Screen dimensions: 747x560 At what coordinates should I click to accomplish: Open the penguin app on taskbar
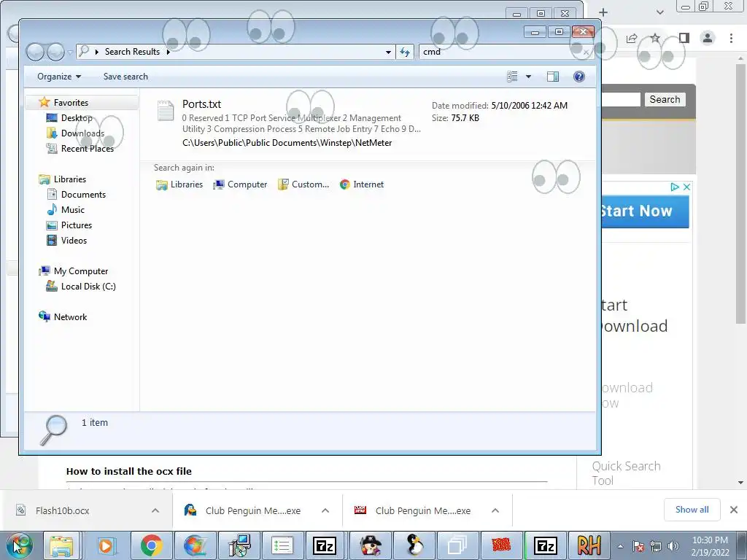click(x=415, y=545)
